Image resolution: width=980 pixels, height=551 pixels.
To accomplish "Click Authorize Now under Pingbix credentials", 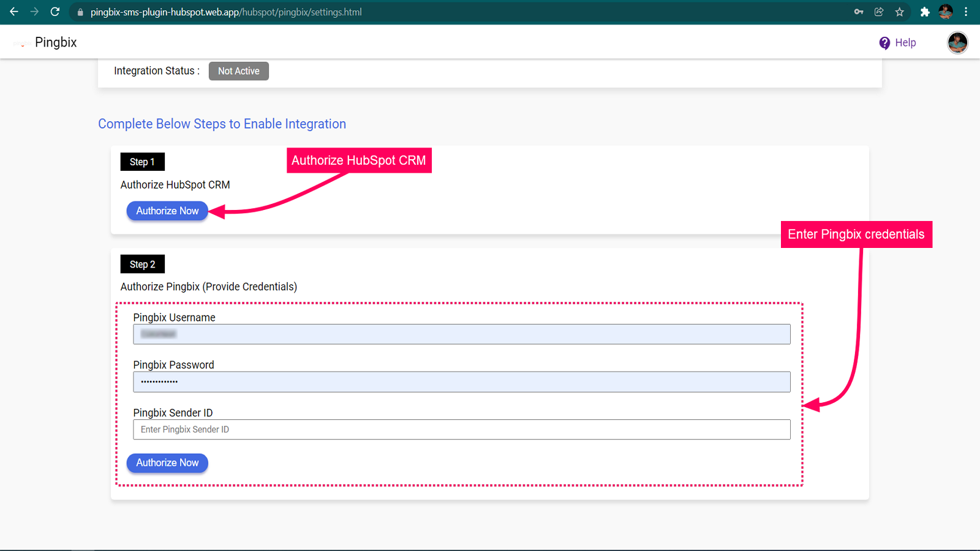I will pos(167,463).
